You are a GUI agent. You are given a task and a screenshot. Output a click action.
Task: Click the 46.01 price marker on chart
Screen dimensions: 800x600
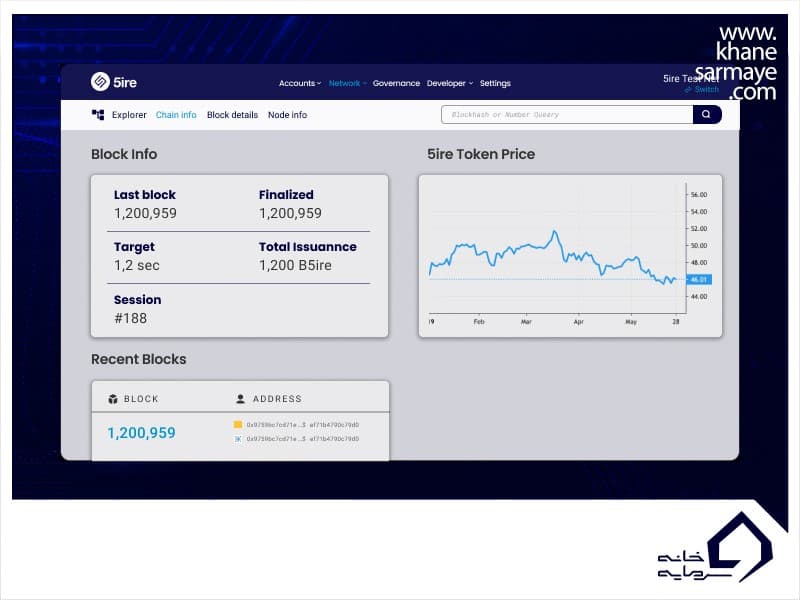pyautogui.click(x=699, y=280)
